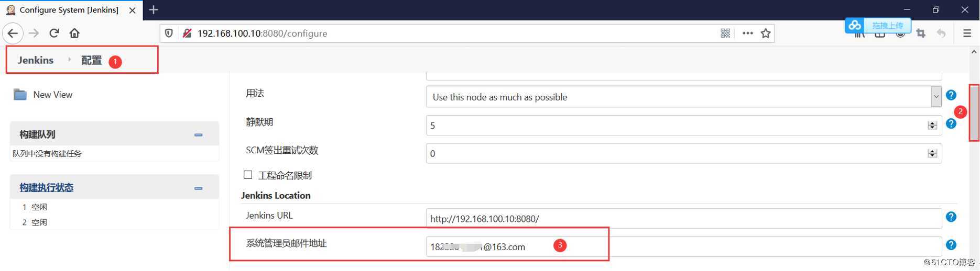Click the page scrollbar thumb
This screenshot has width=980, height=271.
[974, 112]
